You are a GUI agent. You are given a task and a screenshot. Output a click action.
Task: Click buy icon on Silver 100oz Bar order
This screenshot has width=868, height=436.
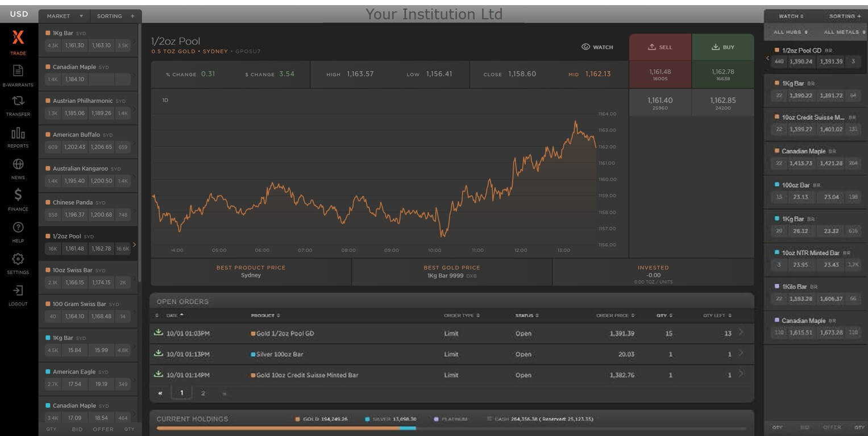tap(159, 354)
